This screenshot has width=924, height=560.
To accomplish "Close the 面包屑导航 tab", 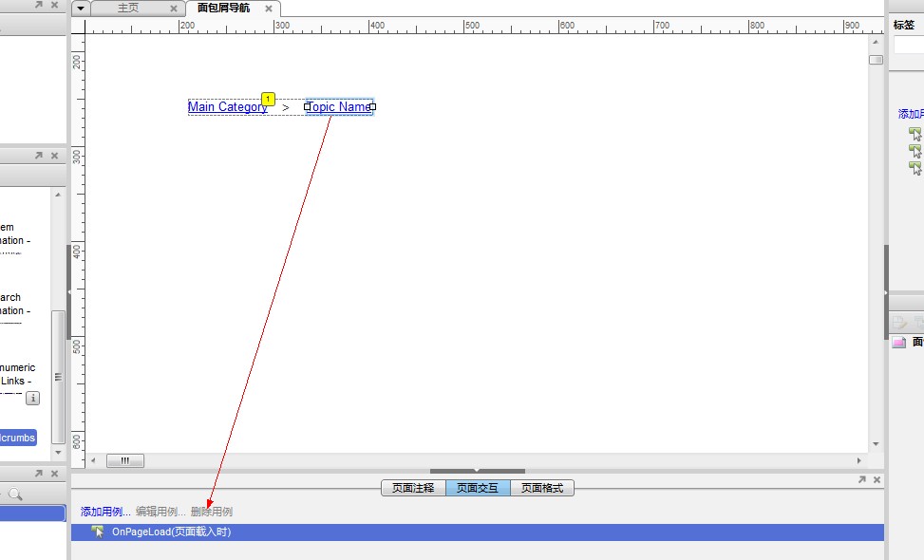I will point(269,9).
